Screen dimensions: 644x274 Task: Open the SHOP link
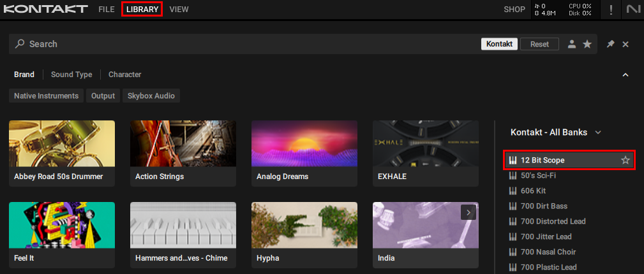pos(514,10)
